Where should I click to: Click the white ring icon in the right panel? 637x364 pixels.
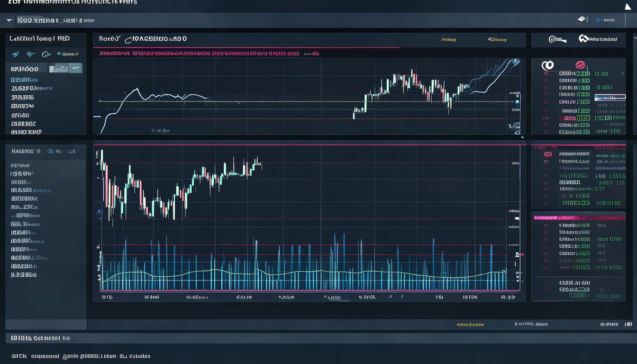click(x=547, y=65)
